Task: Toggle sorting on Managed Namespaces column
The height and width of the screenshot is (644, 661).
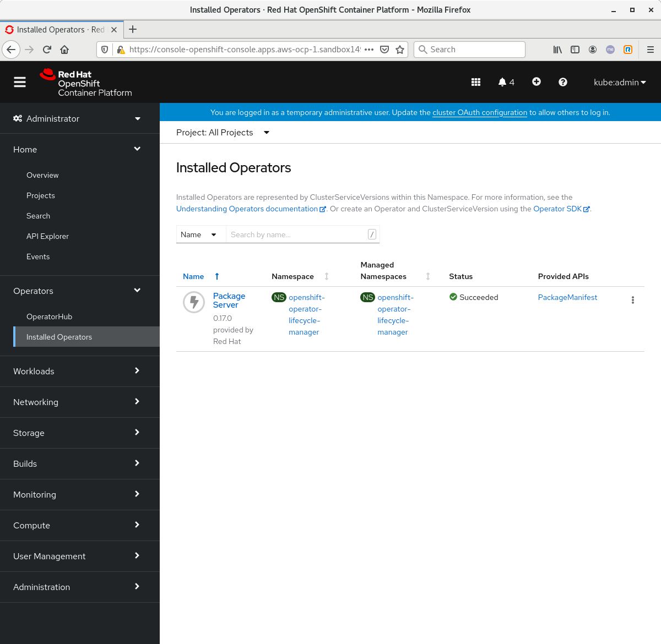Action: 428,276
